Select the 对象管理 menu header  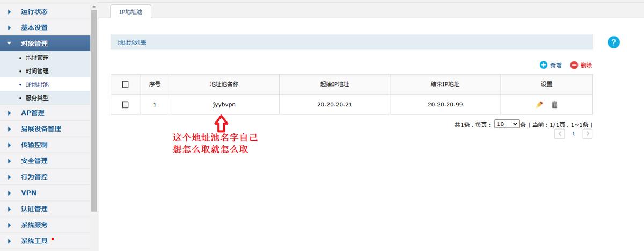(x=45, y=44)
